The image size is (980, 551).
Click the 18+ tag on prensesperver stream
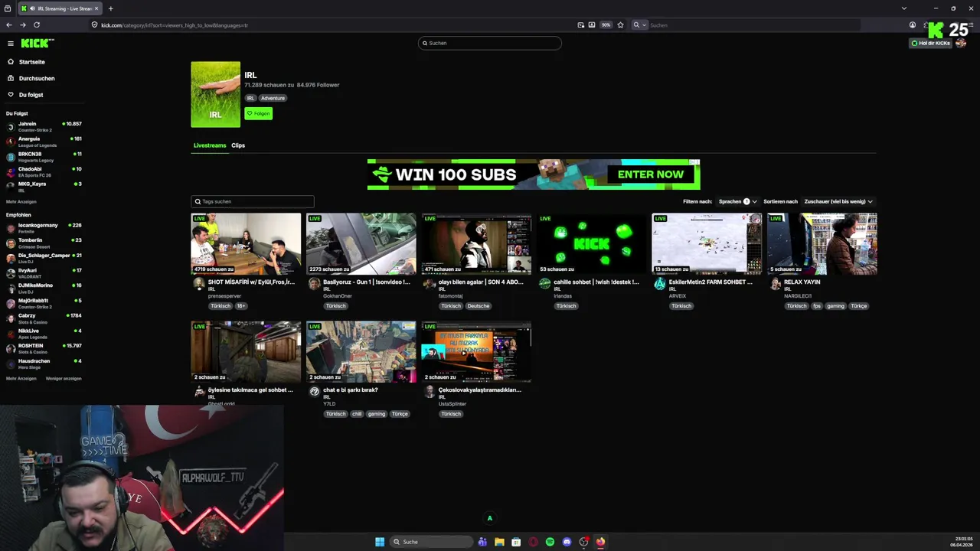240,306
